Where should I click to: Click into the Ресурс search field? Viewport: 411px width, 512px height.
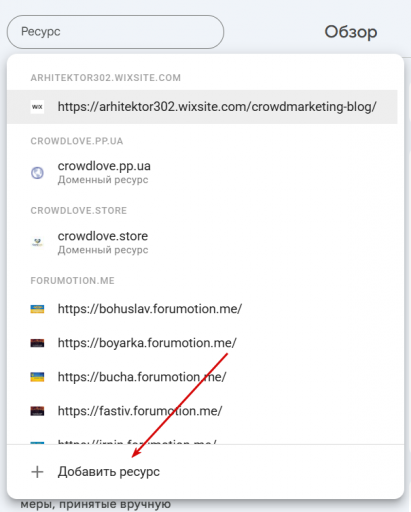coord(115,32)
